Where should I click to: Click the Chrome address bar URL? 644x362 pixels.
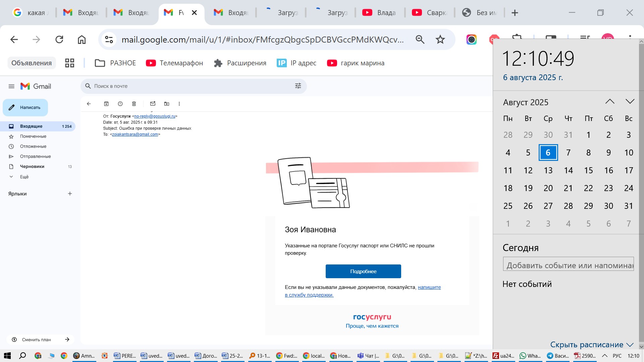(x=263, y=40)
